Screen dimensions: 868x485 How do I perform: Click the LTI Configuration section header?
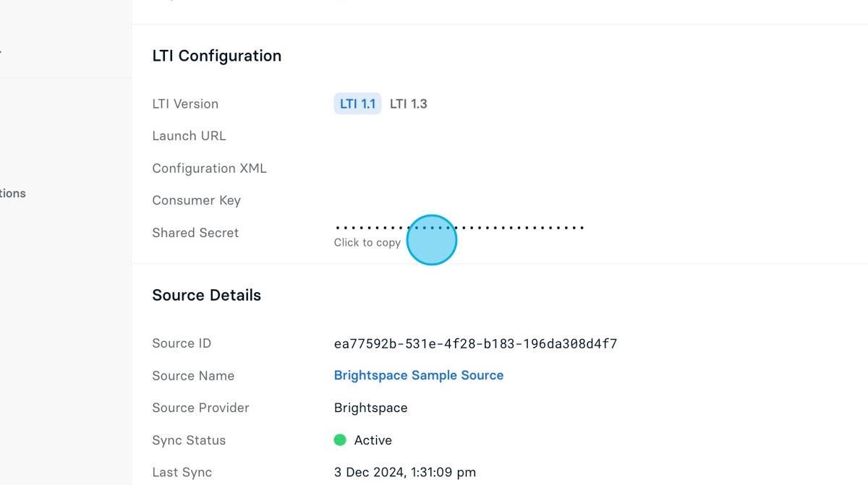(x=216, y=55)
